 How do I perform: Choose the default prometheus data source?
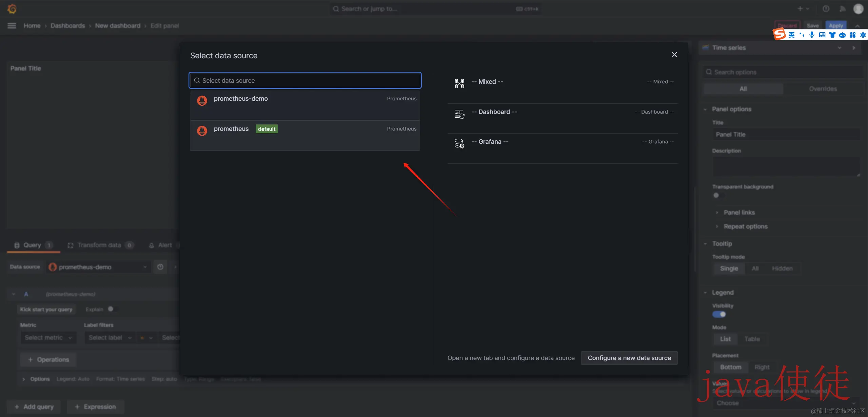[305, 136]
